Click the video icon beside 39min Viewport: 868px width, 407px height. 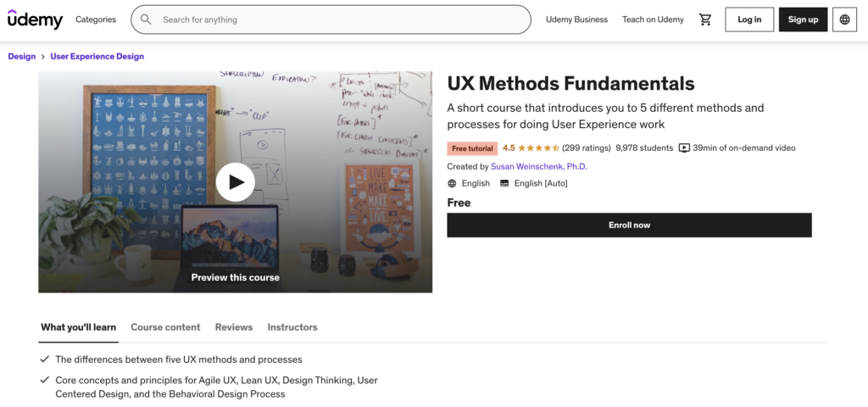tap(684, 148)
